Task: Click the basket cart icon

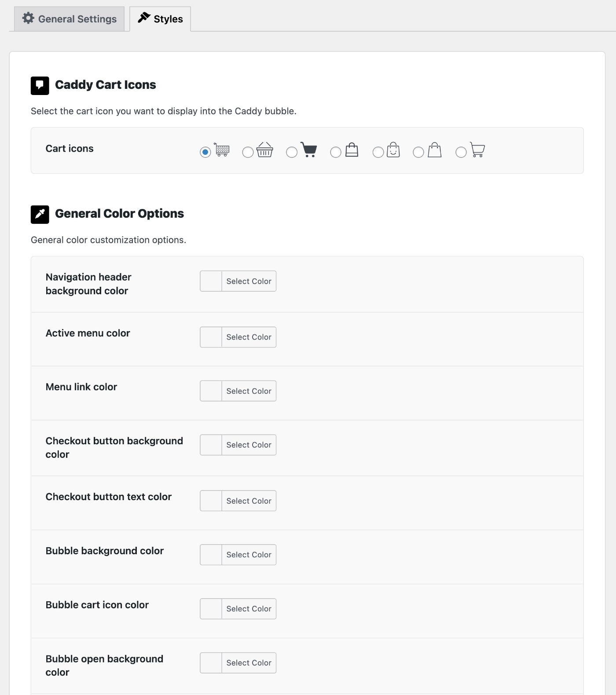Action: (264, 150)
